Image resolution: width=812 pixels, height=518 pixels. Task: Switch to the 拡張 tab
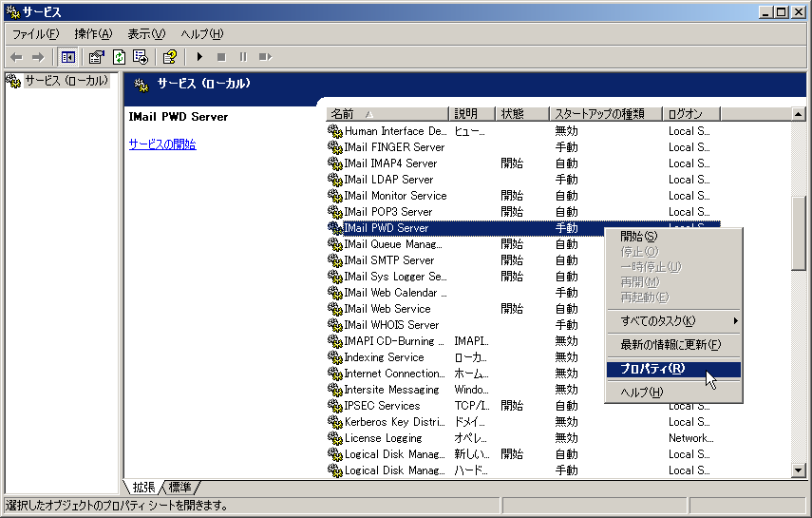[x=143, y=487]
